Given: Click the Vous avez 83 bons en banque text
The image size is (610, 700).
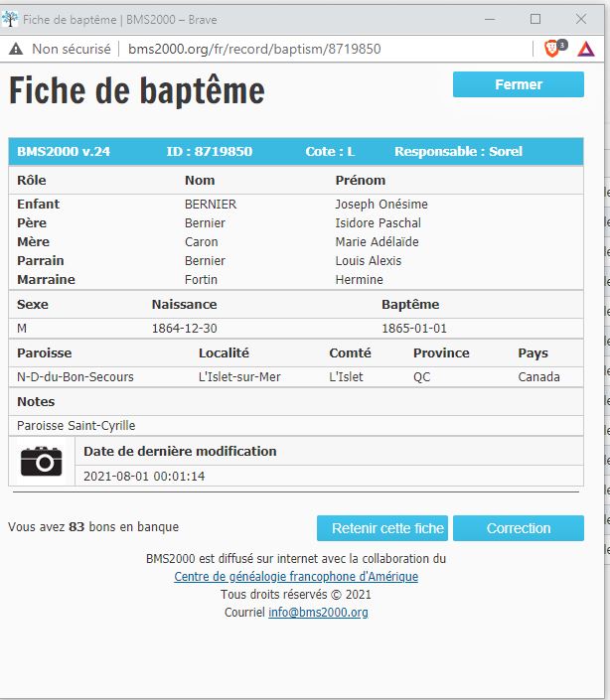Looking at the screenshot, I should tap(92, 527).
